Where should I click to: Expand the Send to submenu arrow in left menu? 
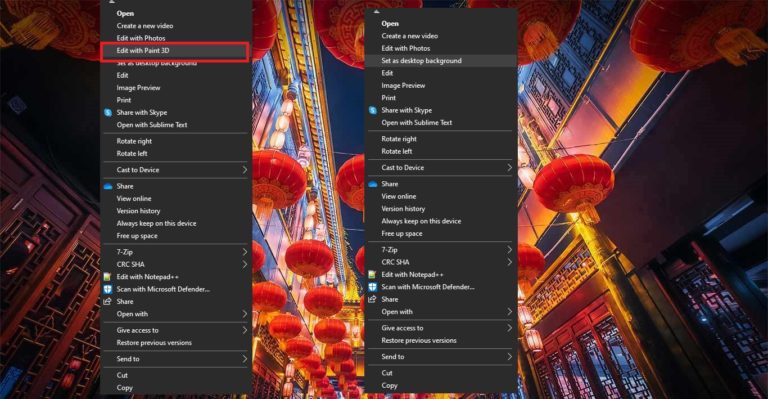[x=244, y=359]
